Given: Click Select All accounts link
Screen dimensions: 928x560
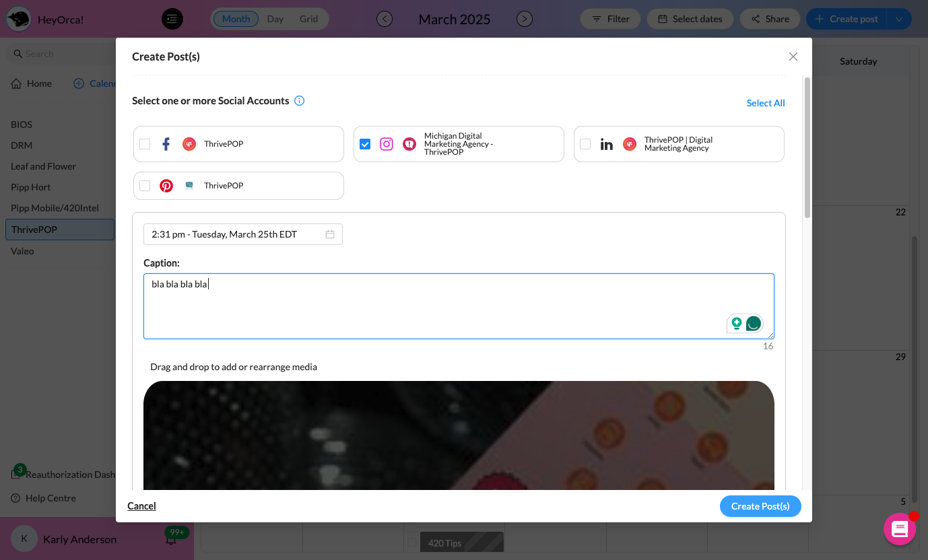Looking at the screenshot, I should point(766,103).
